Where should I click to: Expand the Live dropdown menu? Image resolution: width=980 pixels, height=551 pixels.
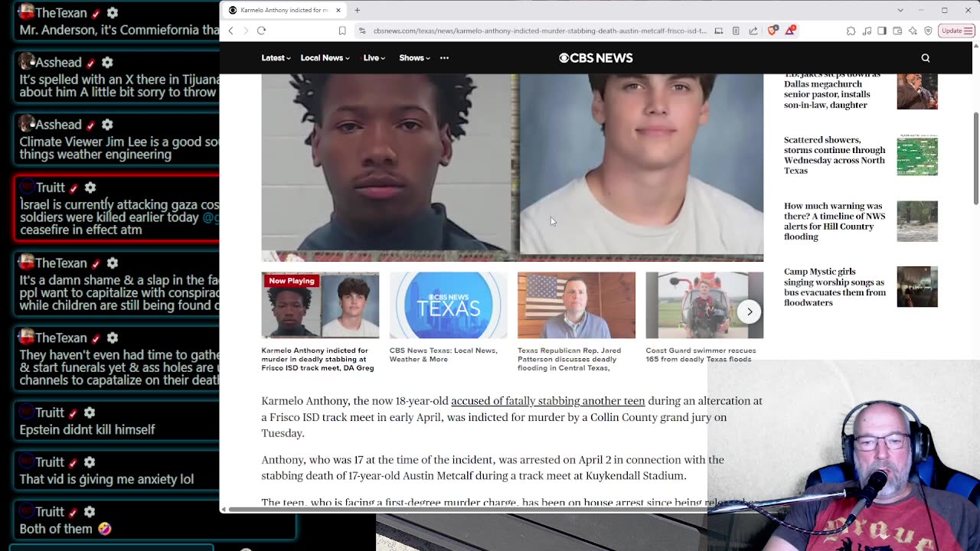[x=374, y=58]
